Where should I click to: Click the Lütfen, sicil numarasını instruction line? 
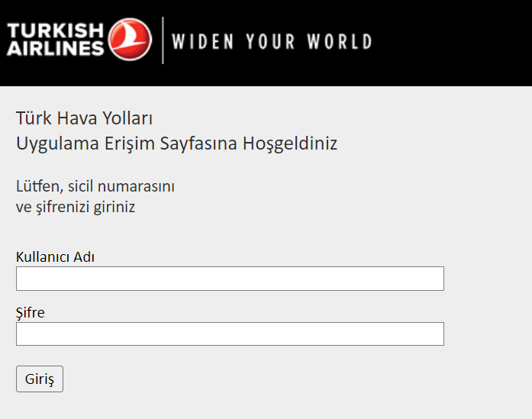point(95,186)
